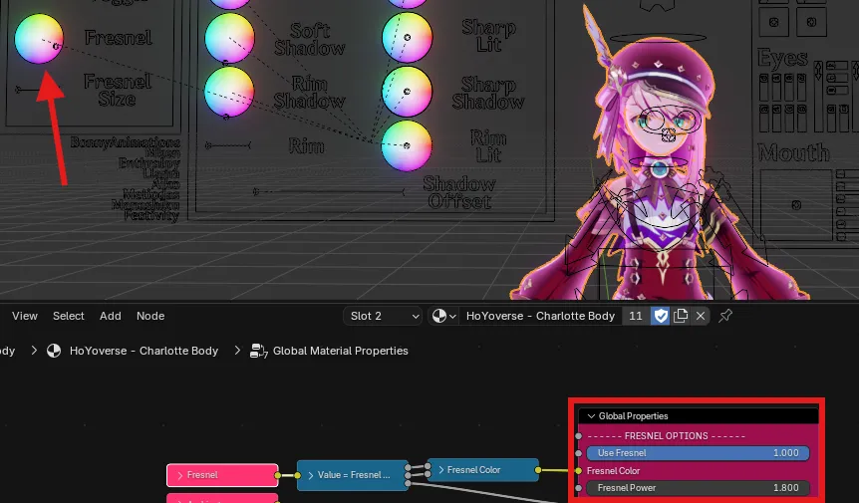859x504 pixels.
Task: Click the Fresnel Power value field
Action: click(698, 488)
